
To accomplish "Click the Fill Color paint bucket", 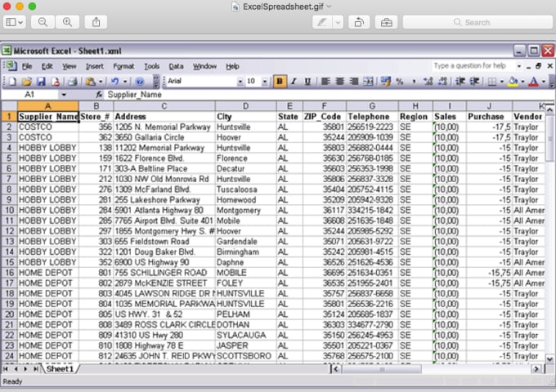I will tap(513, 82).
